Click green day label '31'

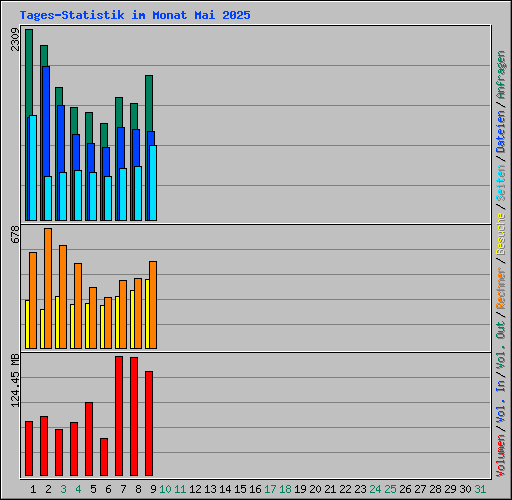480,489
